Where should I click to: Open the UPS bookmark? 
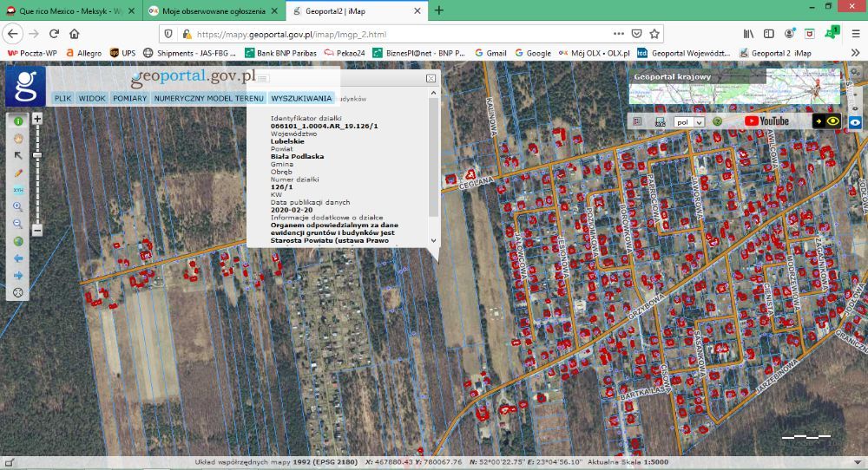click(122, 53)
